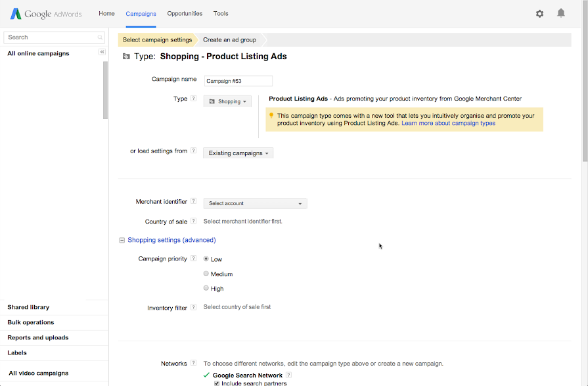
Task: Focus the sidebar Search box
Action: click(54, 37)
